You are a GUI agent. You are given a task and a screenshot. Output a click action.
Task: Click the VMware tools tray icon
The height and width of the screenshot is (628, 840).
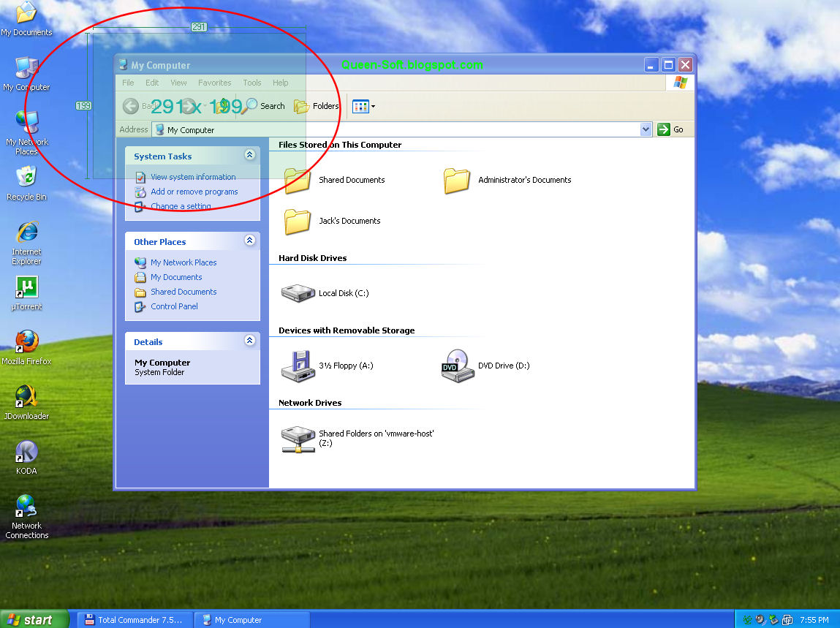pyautogui.click(x=787, y=620)
